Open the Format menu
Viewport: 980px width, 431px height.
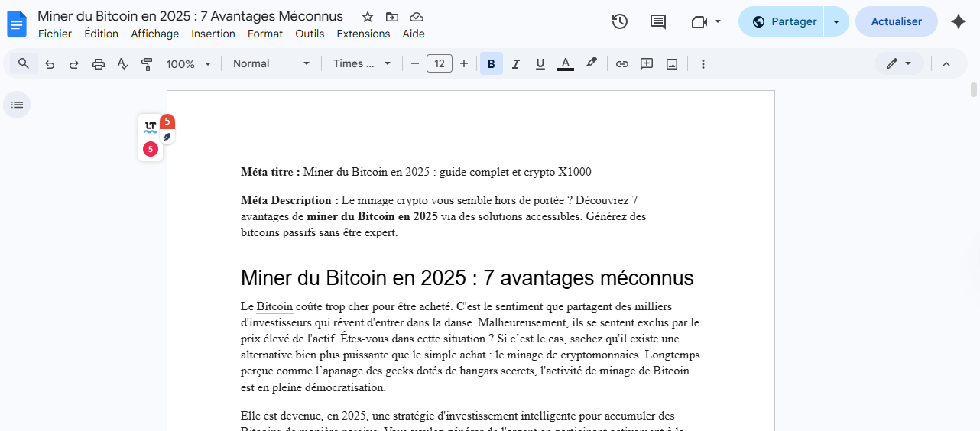(265, 34)
